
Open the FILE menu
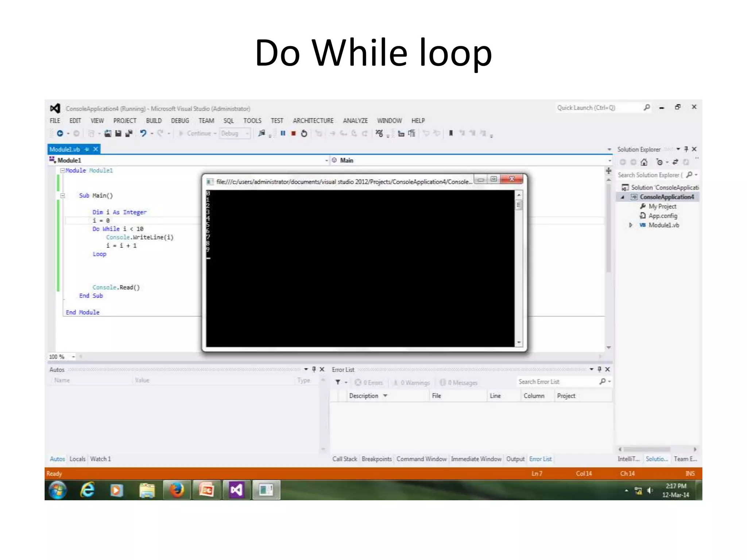pyautogui.click(x=55, y=121)
